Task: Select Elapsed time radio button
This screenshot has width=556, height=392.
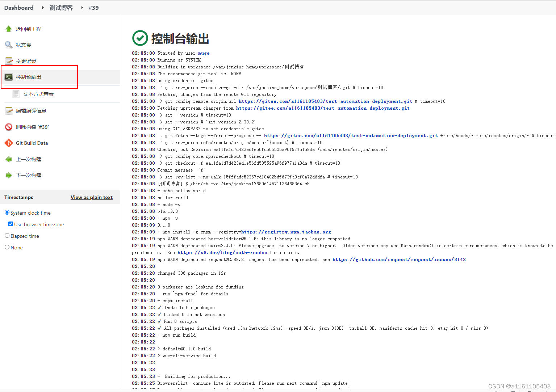Action: [7, 236]
